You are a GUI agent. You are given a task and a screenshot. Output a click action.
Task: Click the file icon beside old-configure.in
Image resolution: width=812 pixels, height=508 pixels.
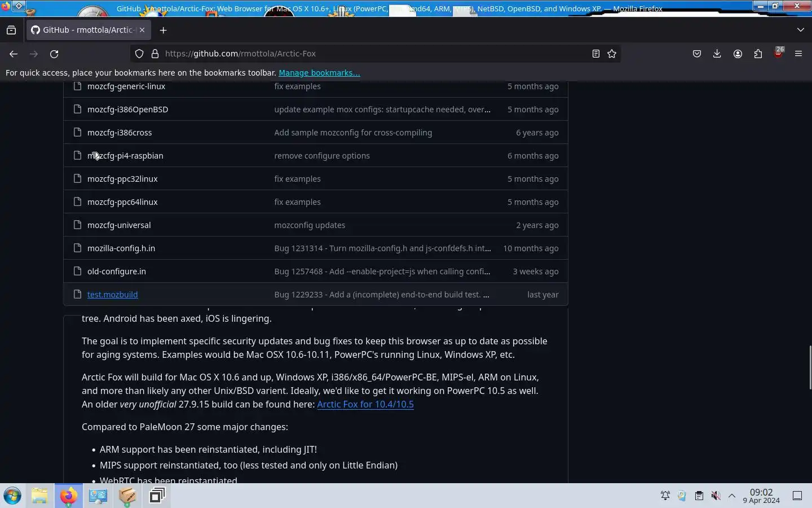[x=78, y=271]
